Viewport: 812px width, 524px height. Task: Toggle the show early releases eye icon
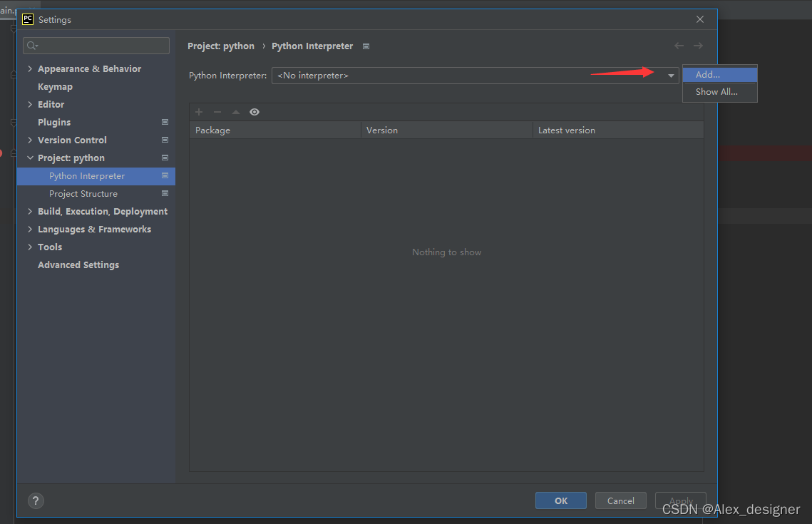point(255,112)
